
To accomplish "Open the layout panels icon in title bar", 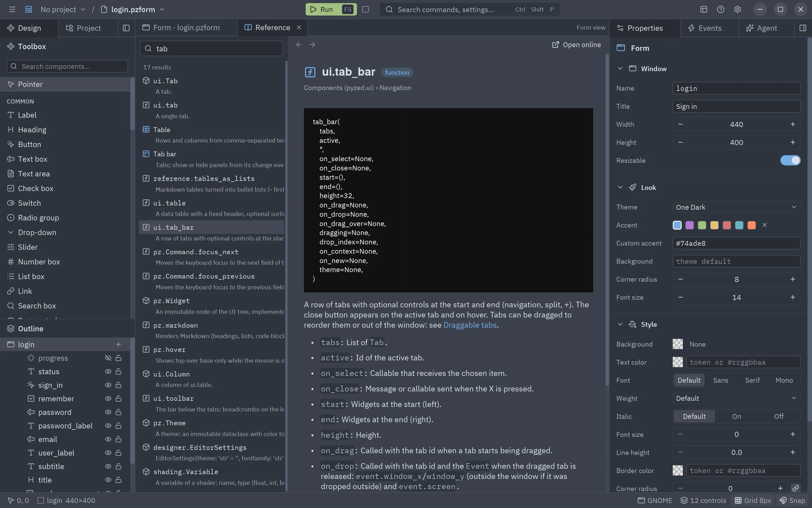I will click(704, 9).
